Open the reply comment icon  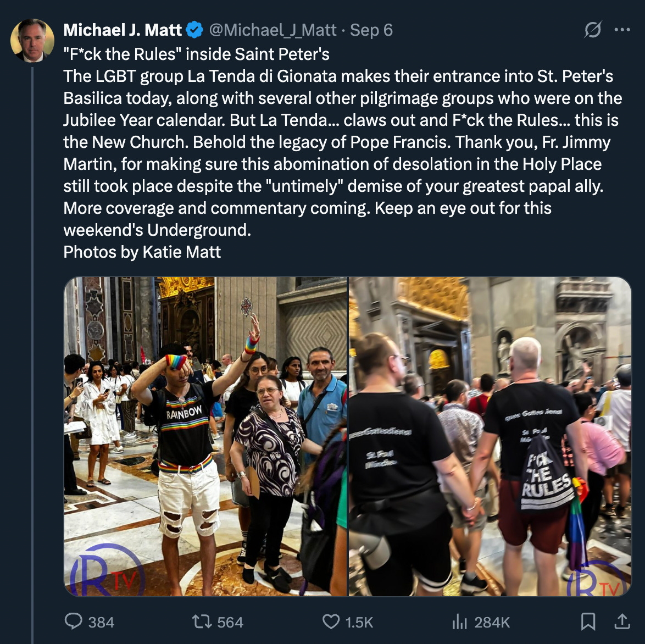click(74, 621)
